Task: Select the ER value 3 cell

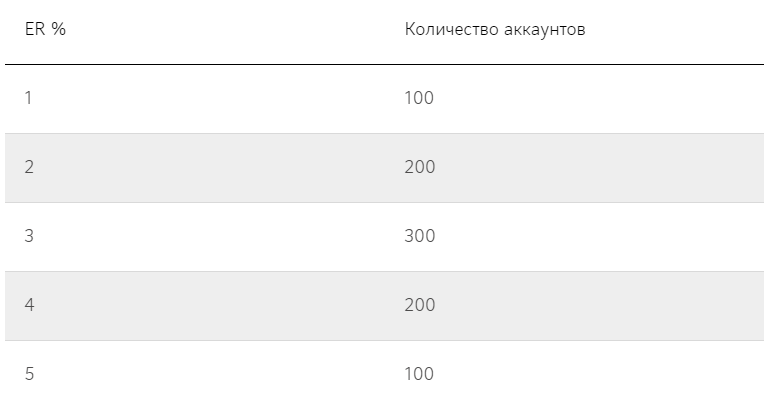Action: click(x=29, y=236)
